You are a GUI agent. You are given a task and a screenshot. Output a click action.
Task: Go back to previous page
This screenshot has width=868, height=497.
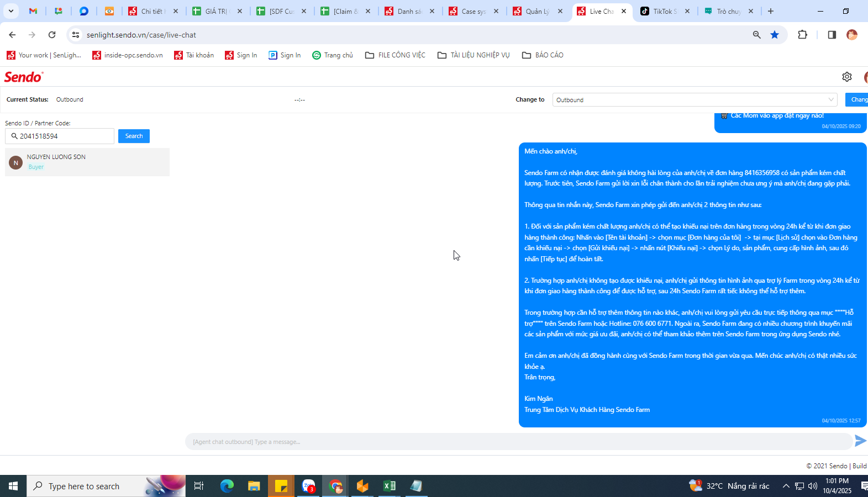click(12, 35)
